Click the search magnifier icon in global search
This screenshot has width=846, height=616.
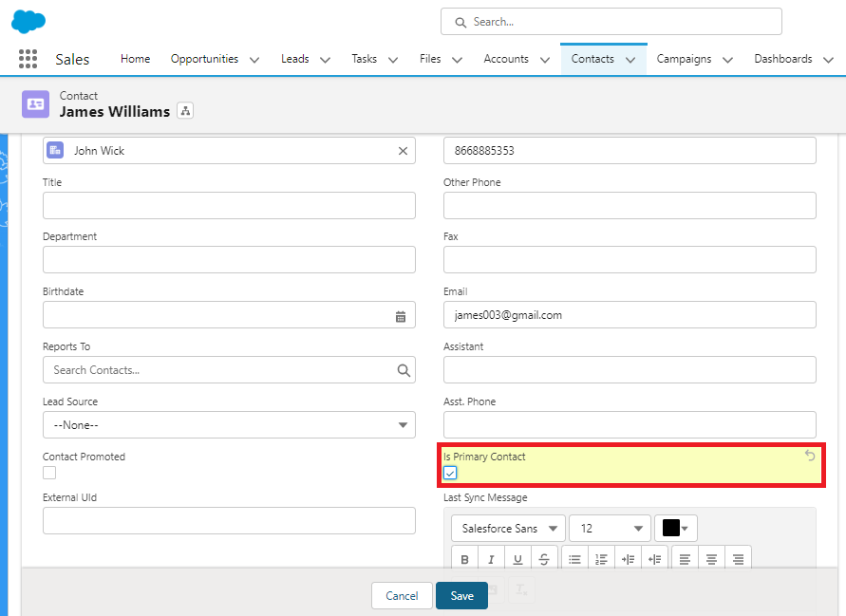(x=461, y=22)
